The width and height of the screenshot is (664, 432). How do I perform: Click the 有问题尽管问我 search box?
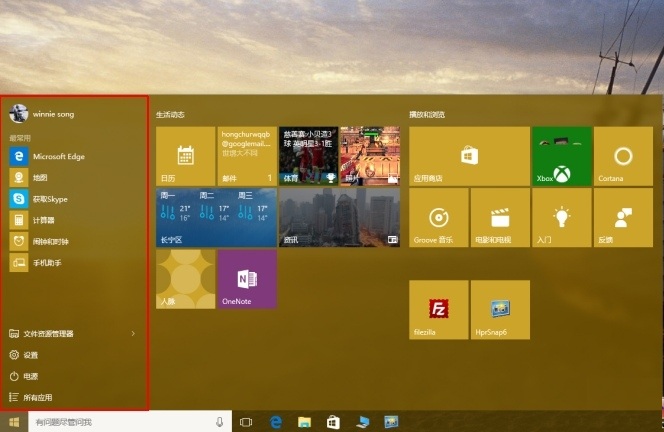click(x=130, y=422)
